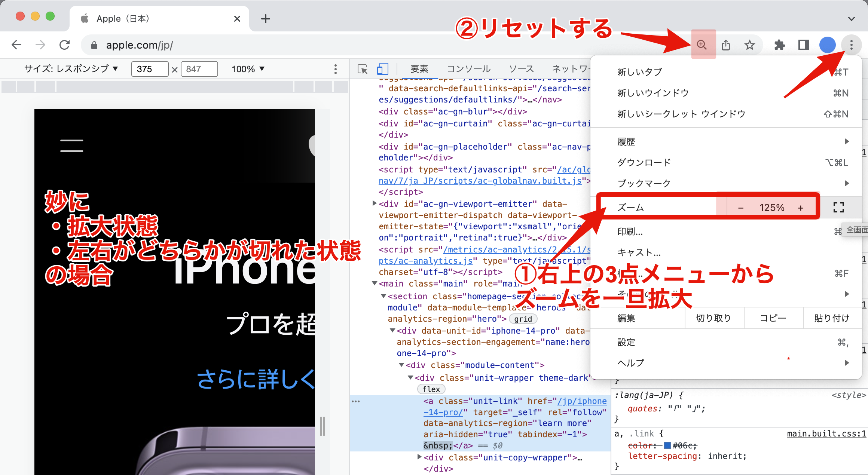Open 履歴 submenu
The image size is (868, 475).
click(726, 142)
